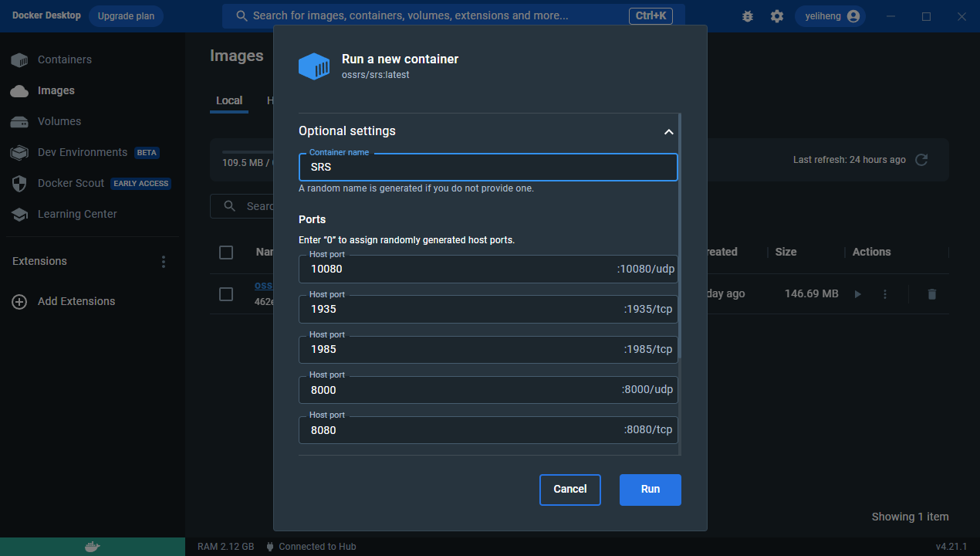Click the Container name input field
This screenshot has width=980, height=556.
click(x=488, y=167)
